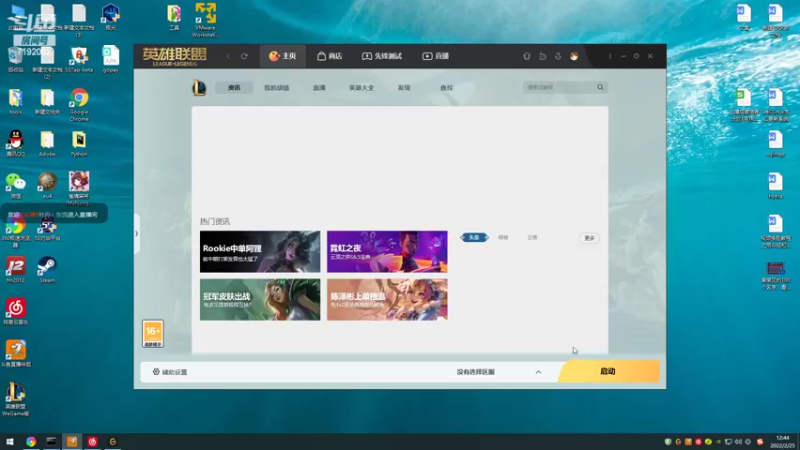Open the 英雄大全 champions tab

pyautogui.click(x=361, y=88)
